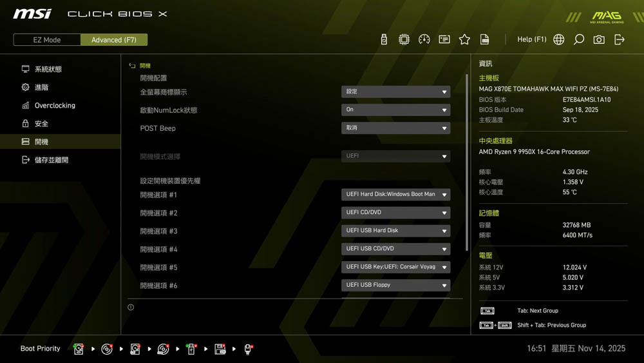Click the CPU chip icon in toolbar
This screenshot has height=363, width=644.
(404, 39)
